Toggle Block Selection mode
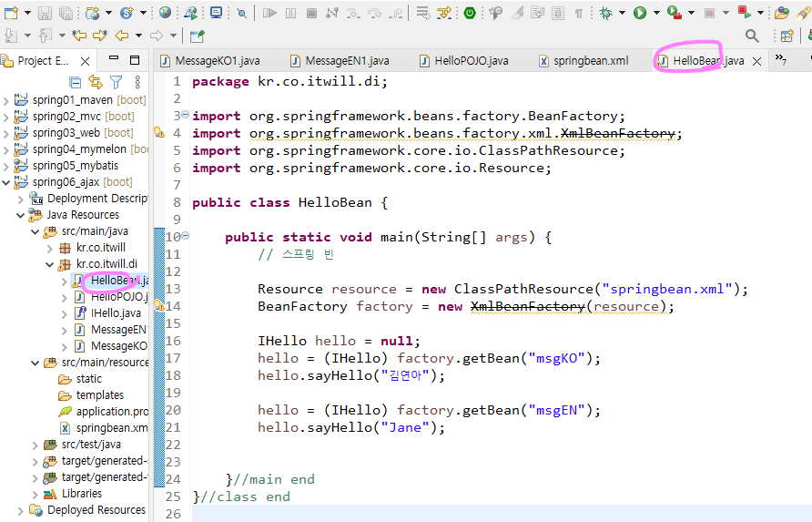812x522 pixels. coord(558,13)
